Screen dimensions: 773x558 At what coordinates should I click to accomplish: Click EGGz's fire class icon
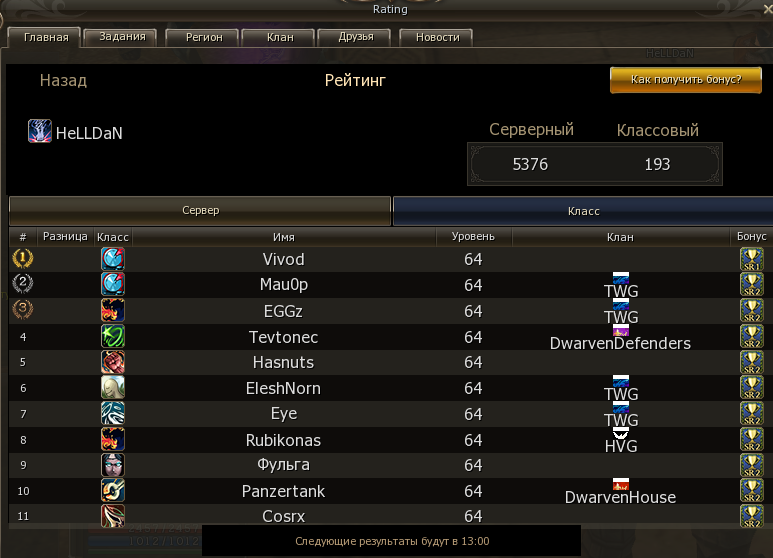point(113,311)
